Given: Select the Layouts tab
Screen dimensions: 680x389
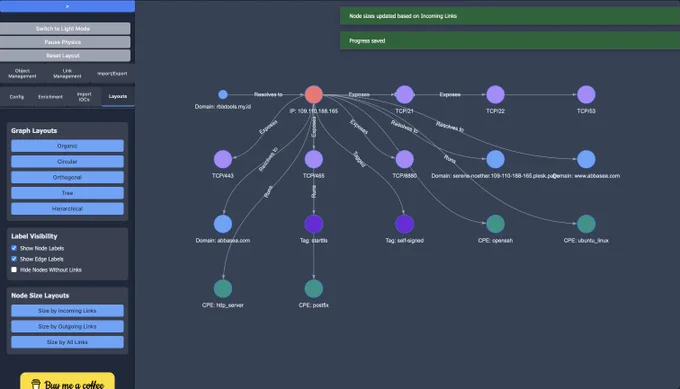Looking at the screenshot, I should pos(118,96).
